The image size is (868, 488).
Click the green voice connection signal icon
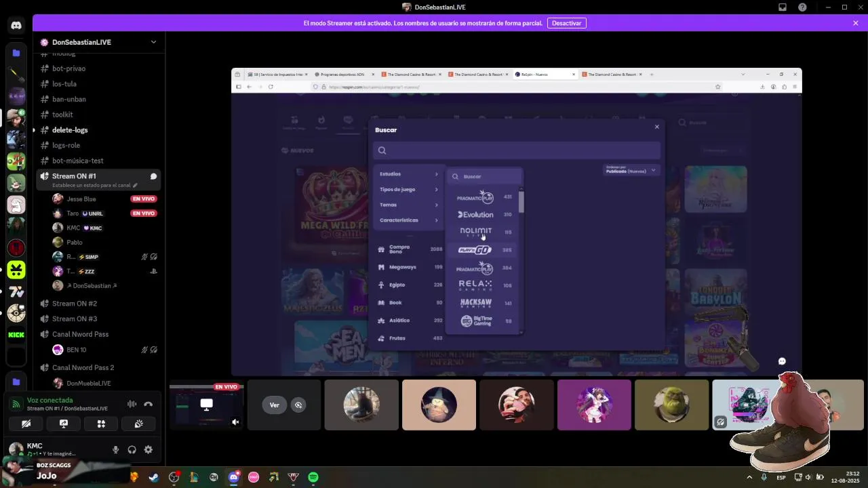16,405
